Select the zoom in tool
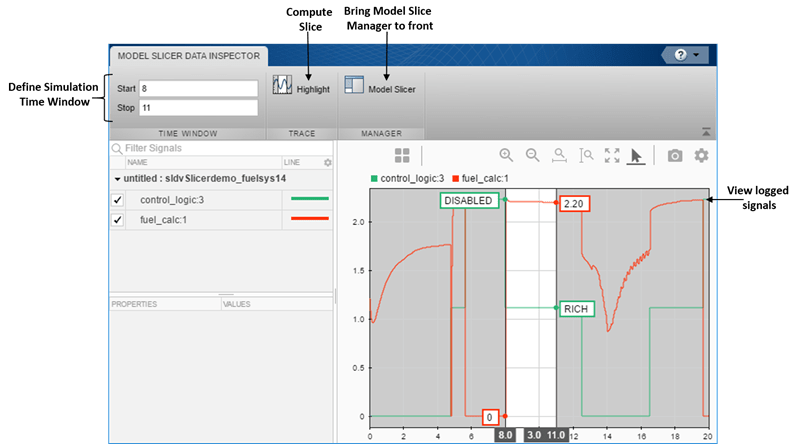Viewport: 800px width, 444px height. pyautogui.click(x=506, y=155)
